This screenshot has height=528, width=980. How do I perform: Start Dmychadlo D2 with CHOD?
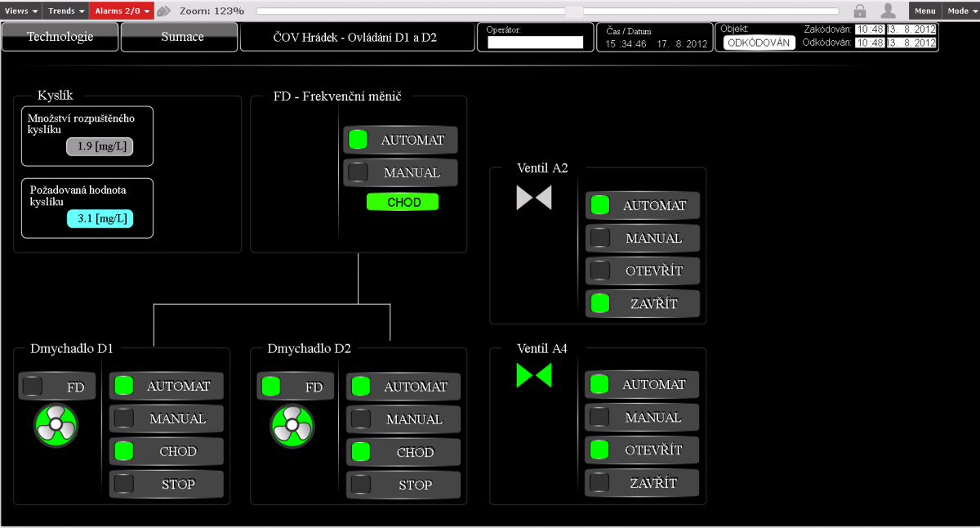(403, 452)
